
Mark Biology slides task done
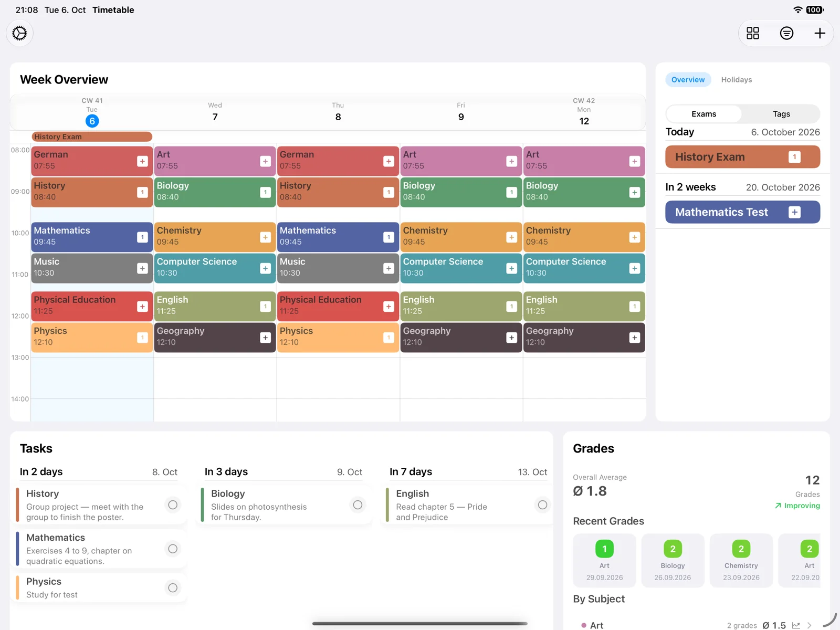[358, 505]
